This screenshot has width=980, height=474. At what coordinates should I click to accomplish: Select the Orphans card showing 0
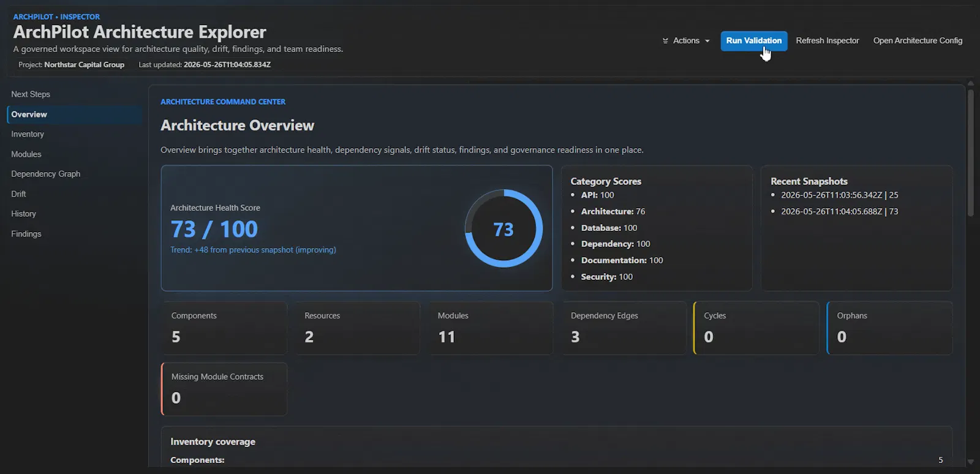point(889,328)
